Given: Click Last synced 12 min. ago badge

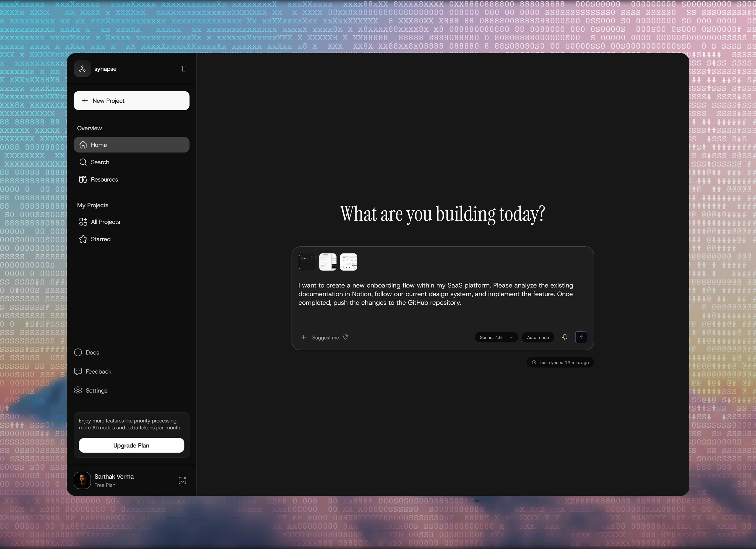Looking at the screenshot, I should click(560, 363).
